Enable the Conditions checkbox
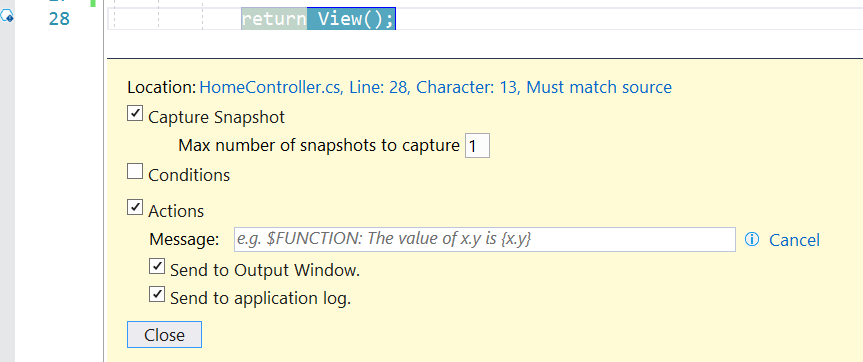Screen dimensions: 863x362 point(134,172)
